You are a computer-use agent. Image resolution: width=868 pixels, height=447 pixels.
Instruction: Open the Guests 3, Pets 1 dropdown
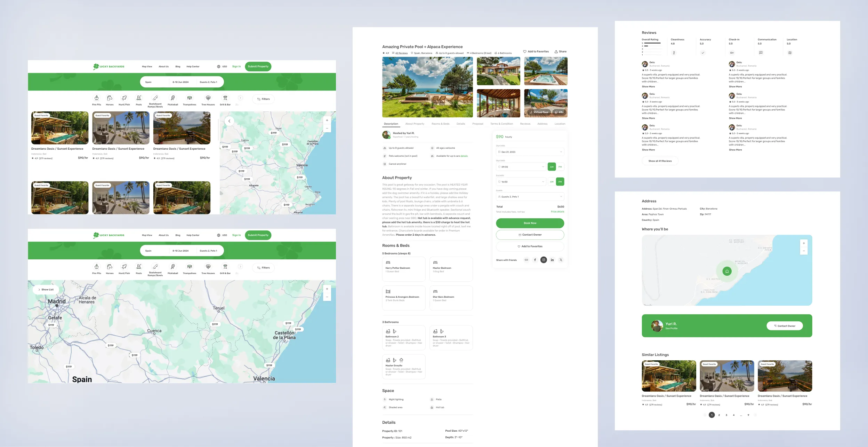(530, 196)
